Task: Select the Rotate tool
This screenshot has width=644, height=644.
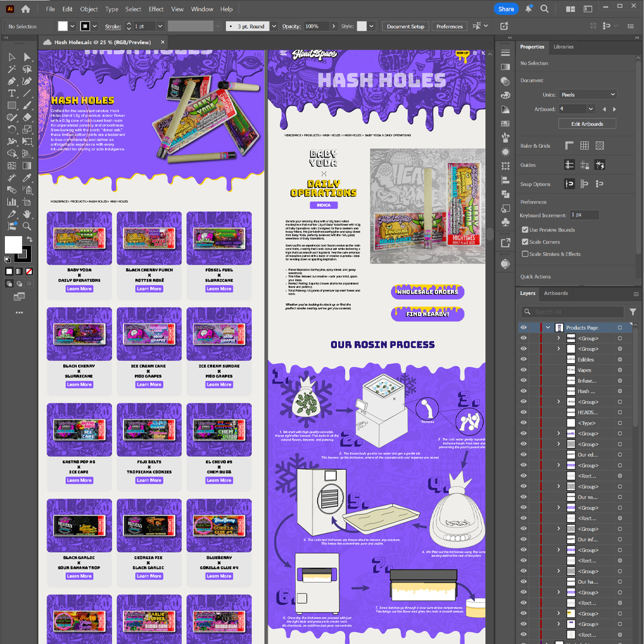Action: click(x=12, y=129)
